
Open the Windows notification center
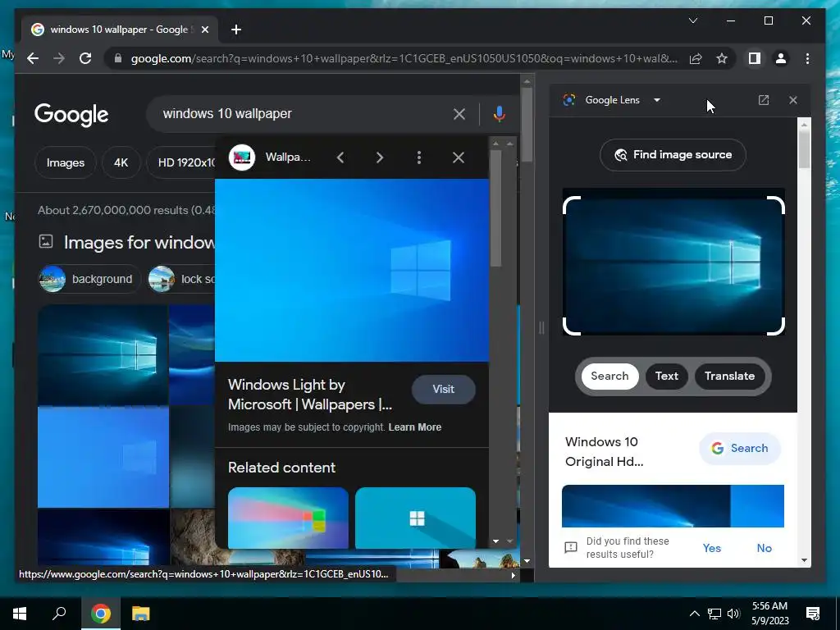813,614
